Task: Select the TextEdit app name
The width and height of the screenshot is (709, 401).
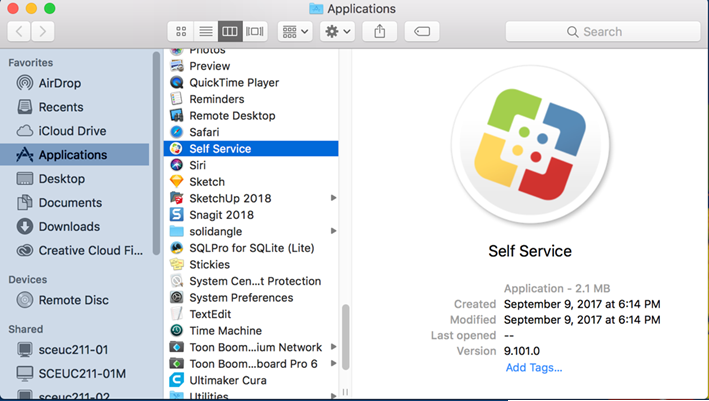Action: click(210, 314)
